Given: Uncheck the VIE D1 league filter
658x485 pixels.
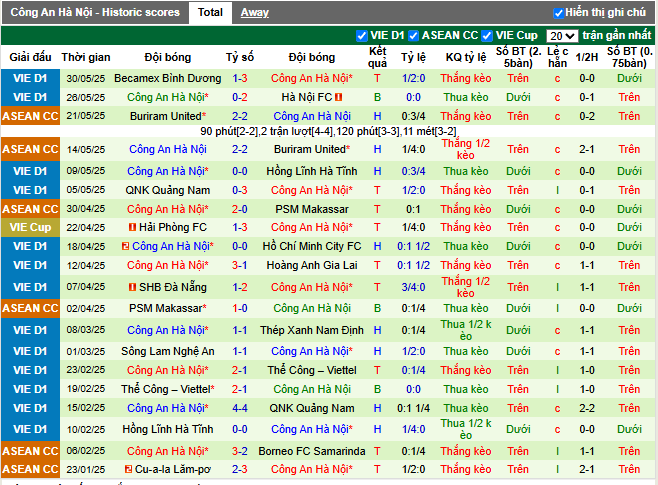Looking at the screenshot, I should (361, 36).
